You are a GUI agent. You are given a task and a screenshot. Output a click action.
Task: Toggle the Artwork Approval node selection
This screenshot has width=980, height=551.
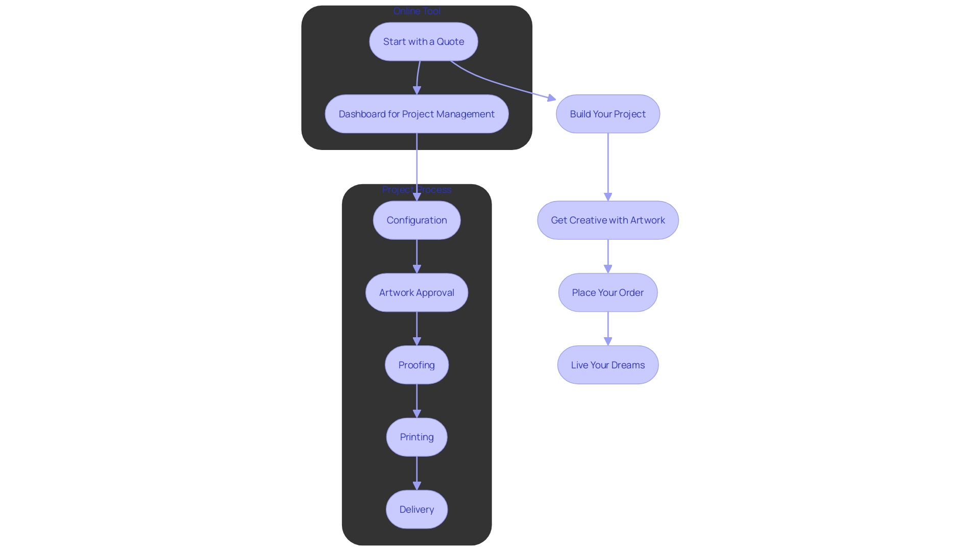[x=416, y=292]
